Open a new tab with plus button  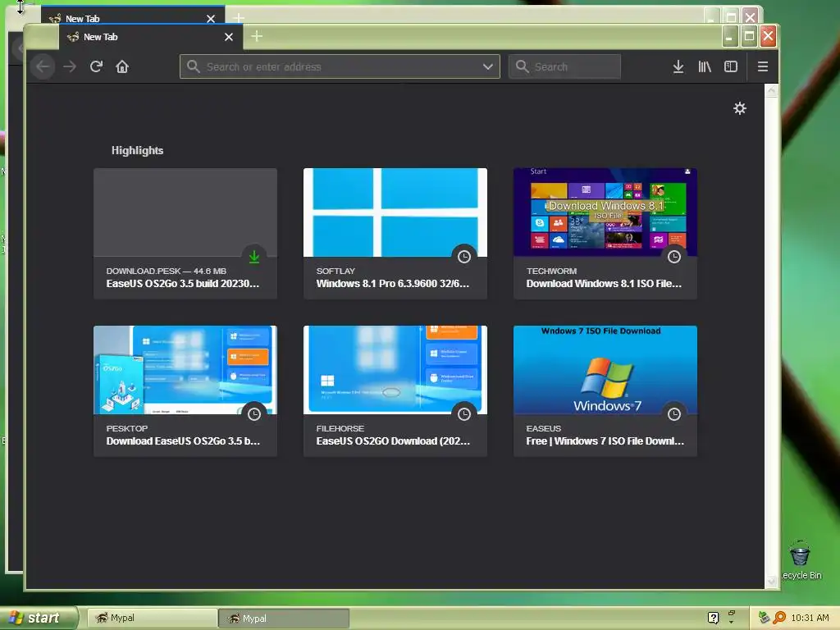click(257, 36)
